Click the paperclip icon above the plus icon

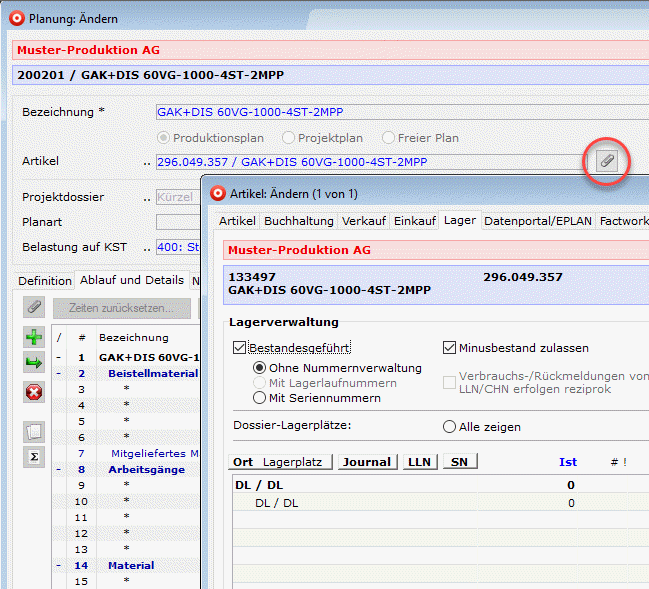pos(34,307)
